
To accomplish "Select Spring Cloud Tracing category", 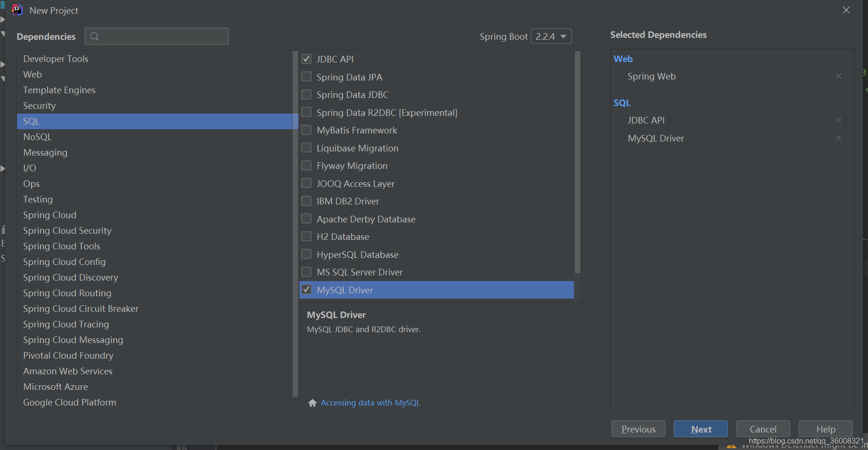I will [x=155, y=324].
